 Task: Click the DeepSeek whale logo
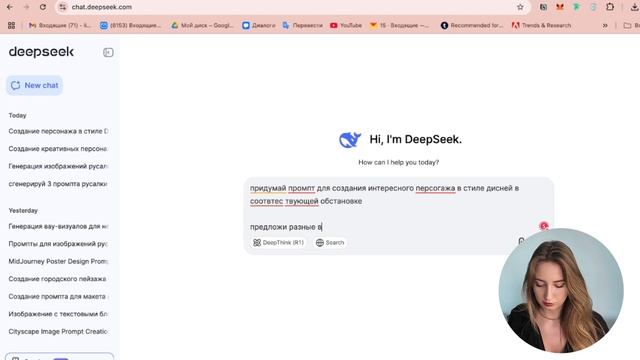tap(350, 140)
